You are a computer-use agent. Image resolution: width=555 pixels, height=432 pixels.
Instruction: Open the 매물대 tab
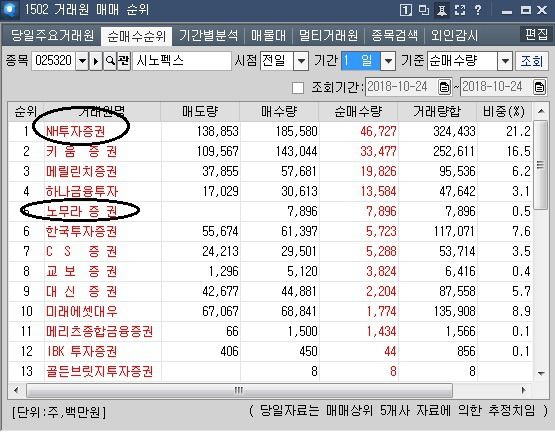(268, 35)
